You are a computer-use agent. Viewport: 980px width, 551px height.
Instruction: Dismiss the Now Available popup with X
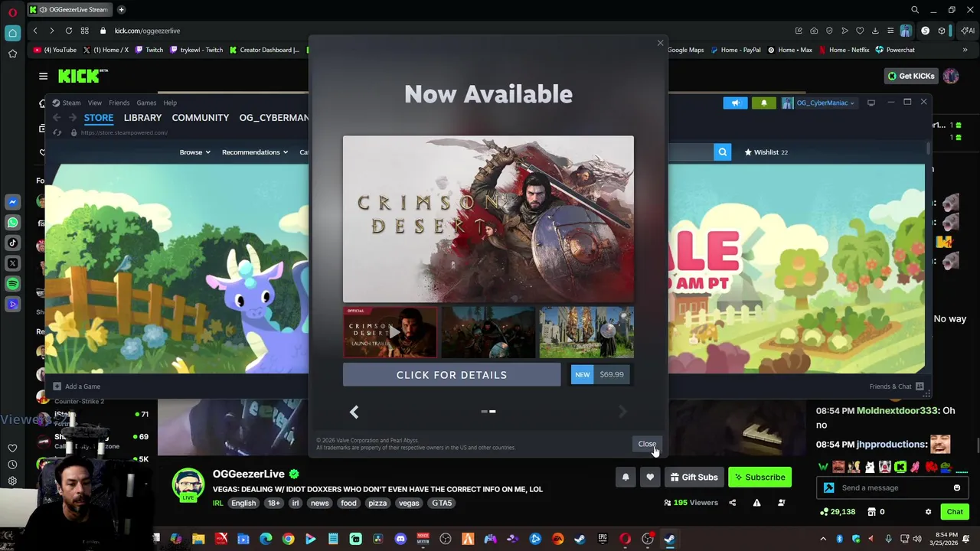(660, 43)
